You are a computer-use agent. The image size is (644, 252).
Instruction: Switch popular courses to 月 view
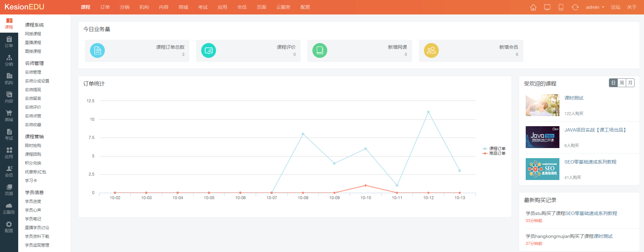click(x=630, y=83)
